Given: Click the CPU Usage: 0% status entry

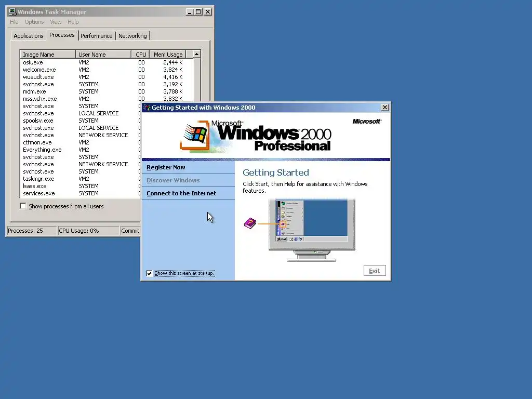Looking at the screenshot, I should coord(88,231).
